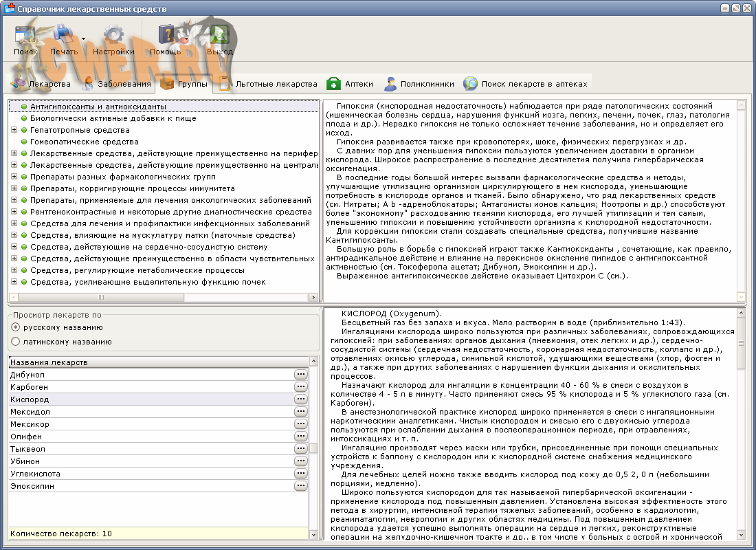This screenshot has height=550, width=756.
Task: Expand Средства, усиливающие выделительную функцию почек
Action: (x=14, y=282)
